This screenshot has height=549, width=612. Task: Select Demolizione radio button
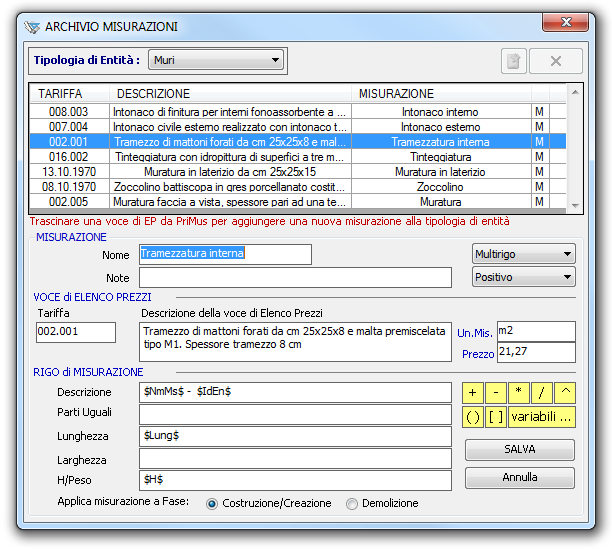tap(352, 504)
